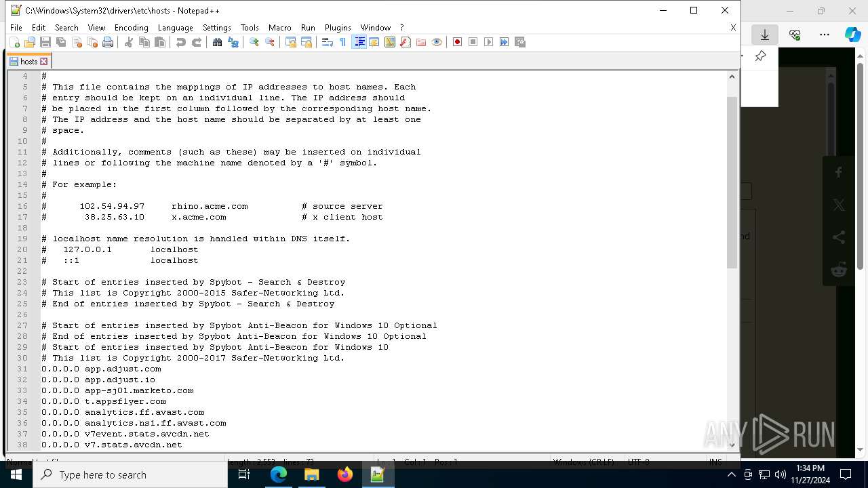
Task: Select the hosts document tab
Action: pos(28,61)
